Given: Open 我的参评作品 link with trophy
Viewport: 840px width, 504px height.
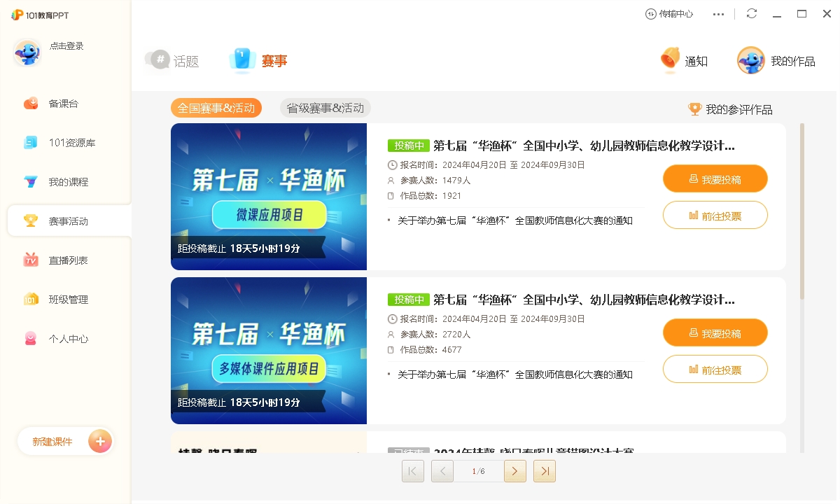Looking at the screenshot, I should pos(731,109).
